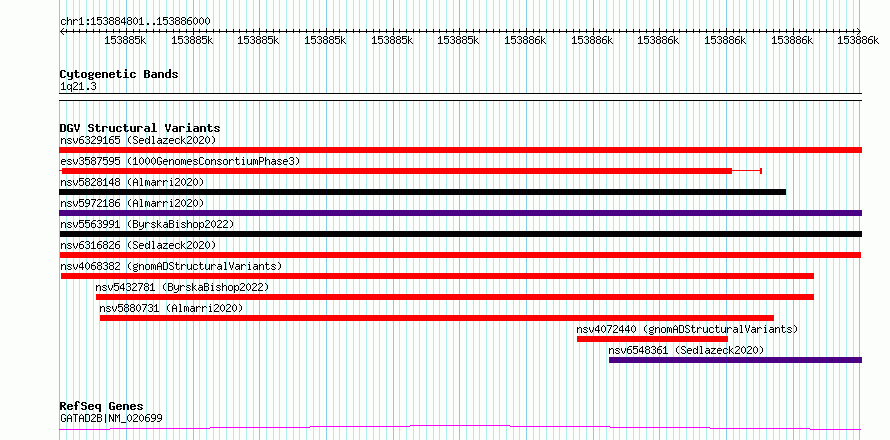
Task: Click nsv4072440 (gnomADStructuralVariants) label
Action: 687,329
